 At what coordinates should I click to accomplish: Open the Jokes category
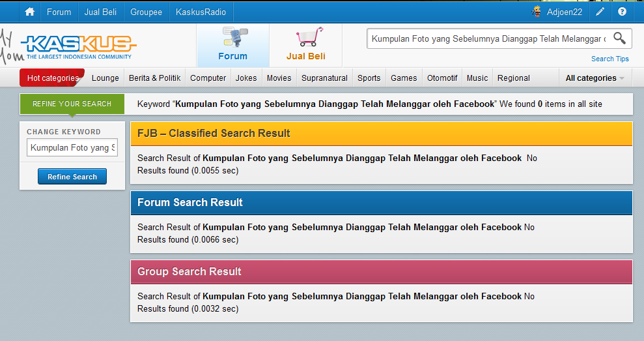click(246, 78)
